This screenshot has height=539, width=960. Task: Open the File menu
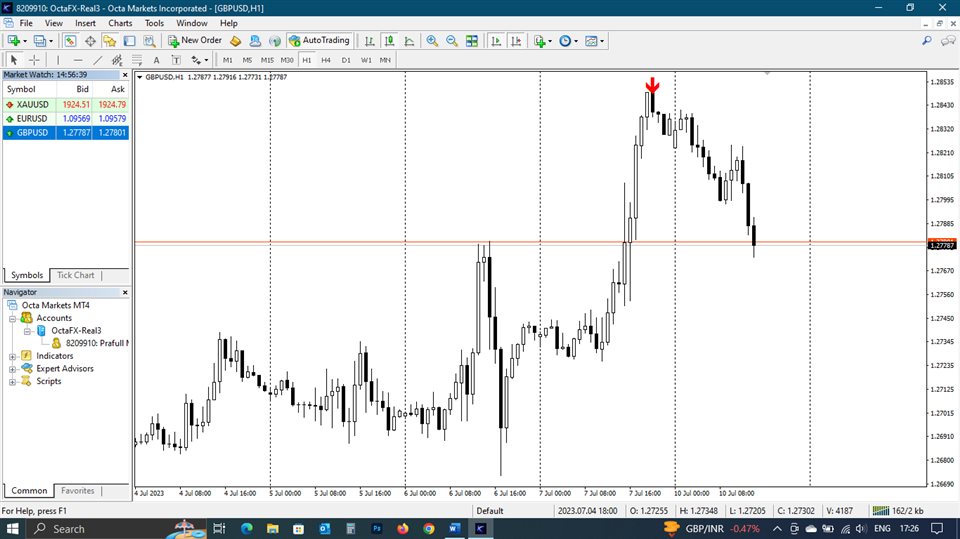point(26,23)
